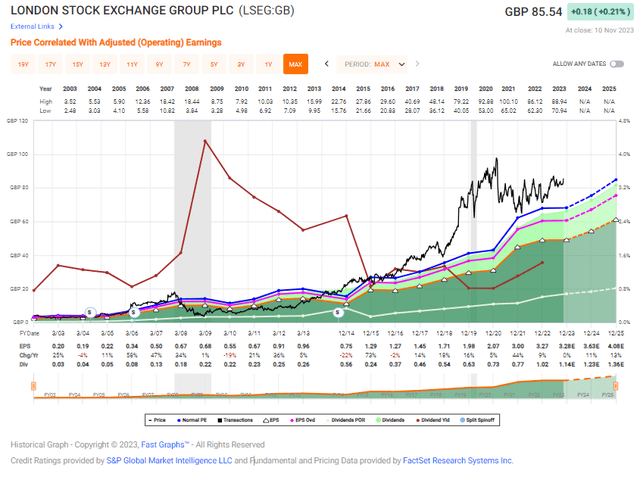The image size is (640, 480).
Task: Click the LONDON STOCK EXCHANGE GROUP PLC title
Action: click(x=122, y=10)
